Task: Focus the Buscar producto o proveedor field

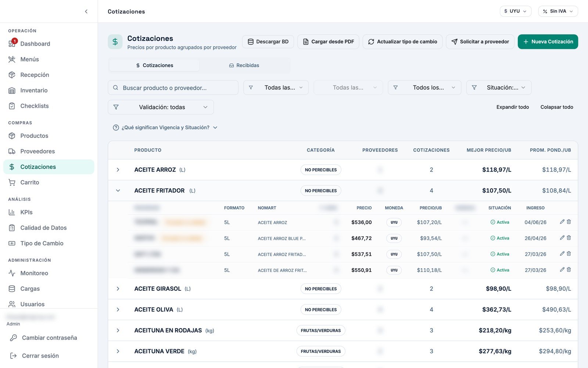Action: [173, 88]
